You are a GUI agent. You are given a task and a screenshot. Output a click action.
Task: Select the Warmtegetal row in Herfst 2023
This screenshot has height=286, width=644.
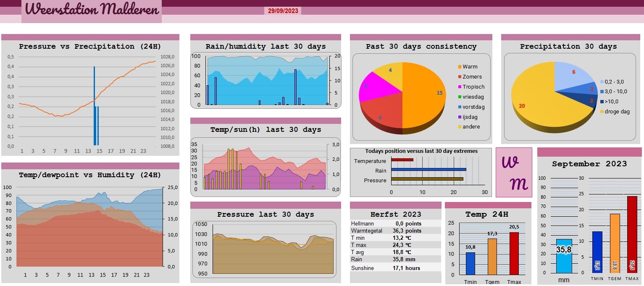[x=396, y=231]
